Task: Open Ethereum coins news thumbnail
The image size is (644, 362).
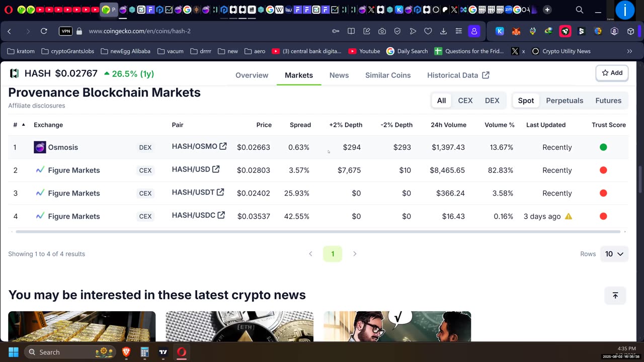Action: [x=239, y=326]
